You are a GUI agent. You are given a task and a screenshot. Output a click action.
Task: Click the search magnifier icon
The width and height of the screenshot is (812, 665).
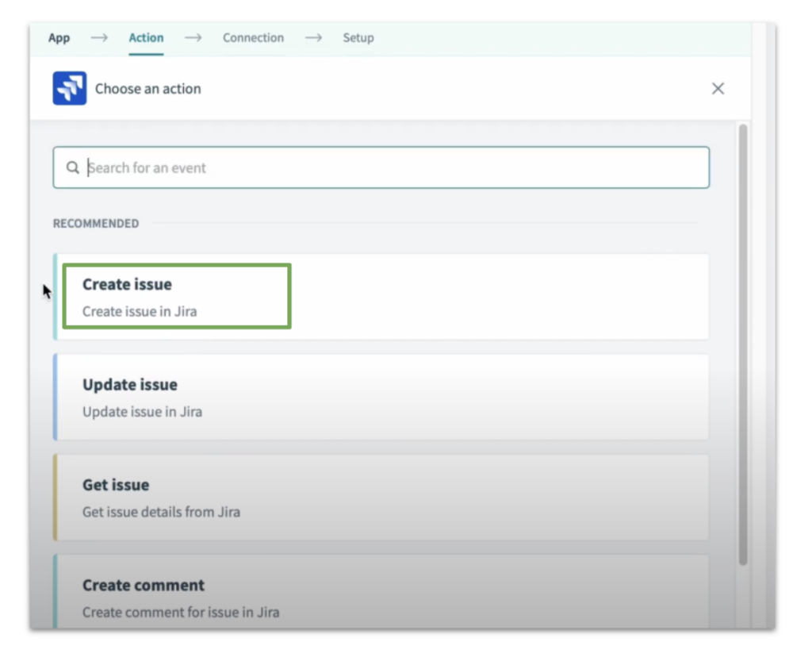coord(72,167)
